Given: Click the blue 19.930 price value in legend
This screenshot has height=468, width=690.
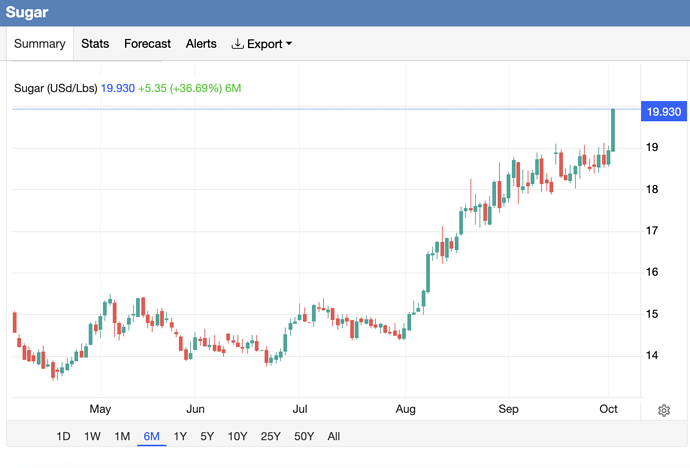Looking at the screenshot, I should (118, 88).
